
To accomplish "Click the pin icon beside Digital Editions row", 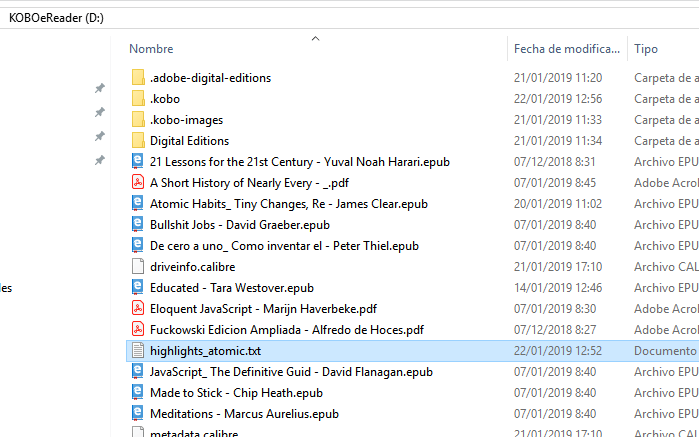I will point(100,136).
